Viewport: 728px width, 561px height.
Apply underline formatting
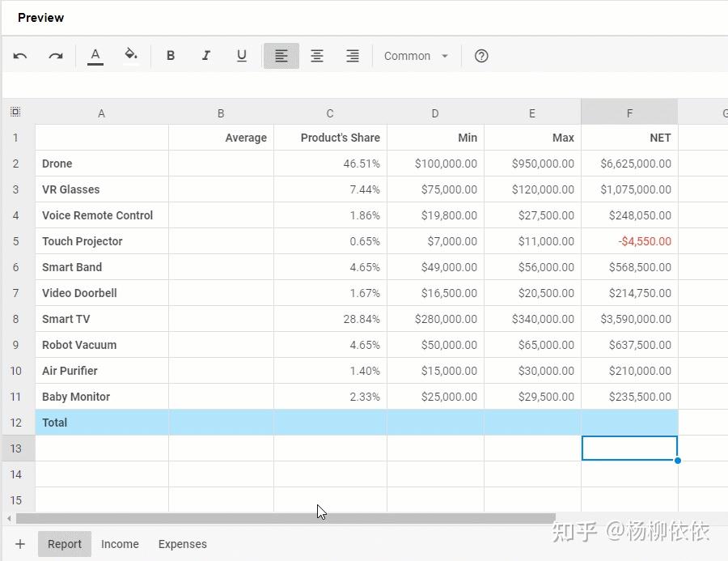241,55
